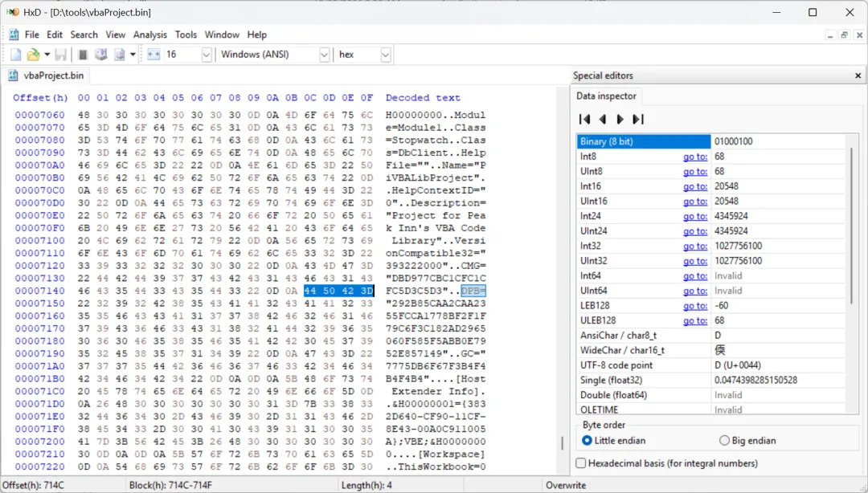Click go to link for UInt16
The height and width of the screenshot is (493, 868).
pos(694,202)
